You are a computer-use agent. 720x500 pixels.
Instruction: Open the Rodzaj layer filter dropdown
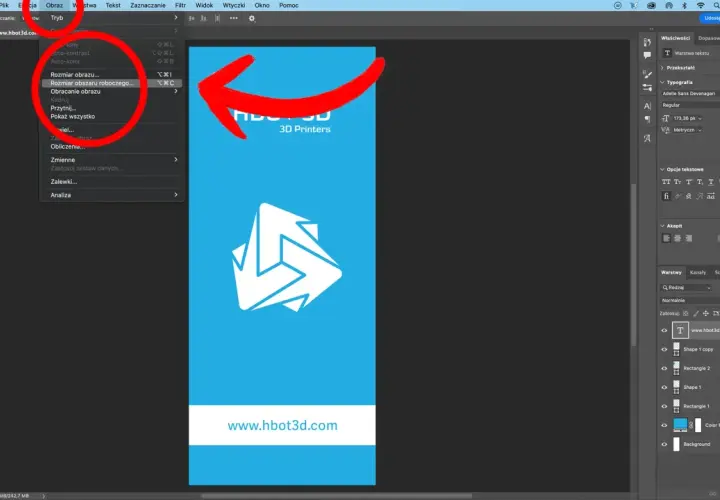[687, 287]
